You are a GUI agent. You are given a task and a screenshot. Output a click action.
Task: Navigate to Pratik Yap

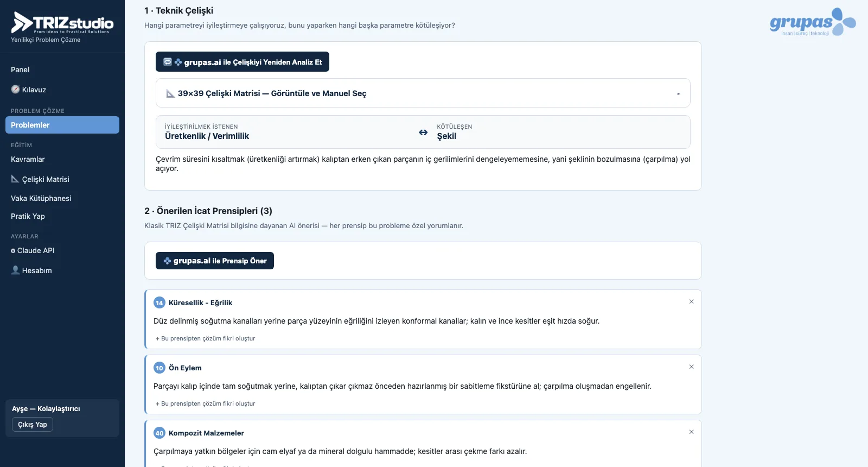click(28, 216)
